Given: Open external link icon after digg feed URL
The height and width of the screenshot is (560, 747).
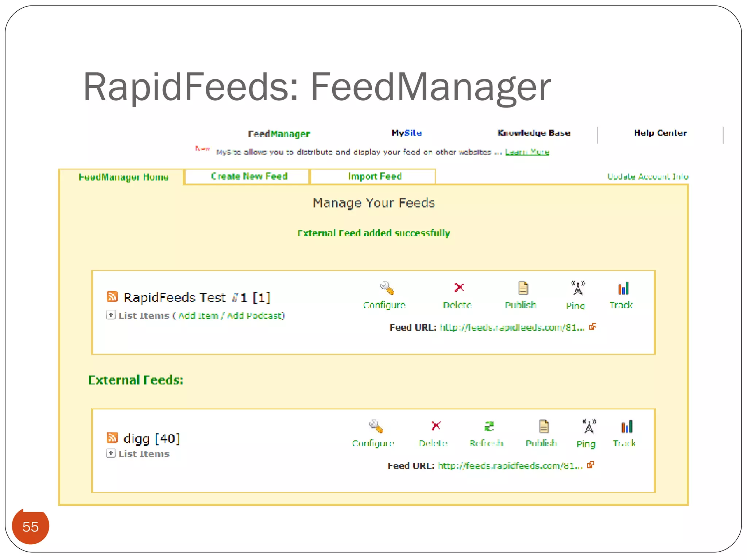Looking at the screenshot, I should click(x=591, y=465).
